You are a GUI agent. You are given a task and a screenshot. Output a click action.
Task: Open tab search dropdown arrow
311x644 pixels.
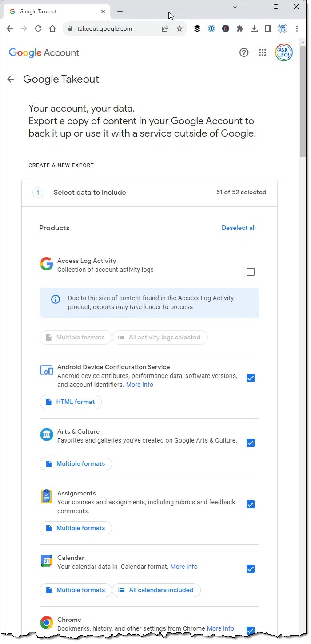coord(235,7)
